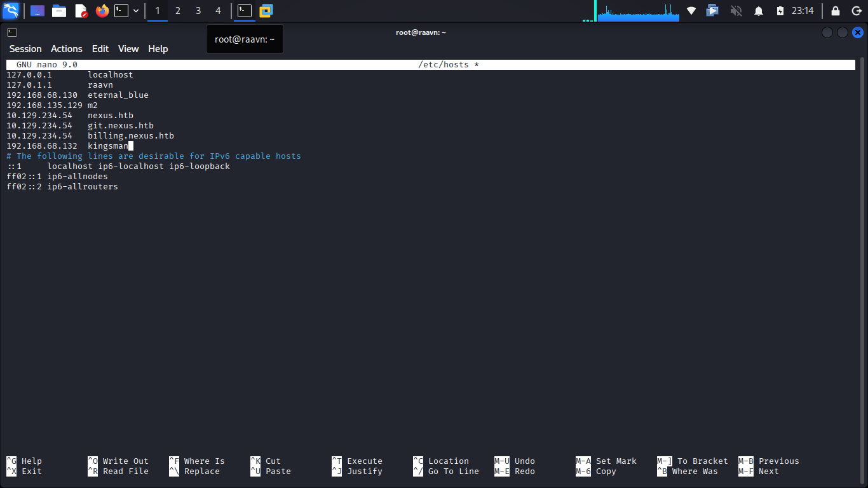Open the View menu
Viewport: 868px width, 488px height.
128,49
